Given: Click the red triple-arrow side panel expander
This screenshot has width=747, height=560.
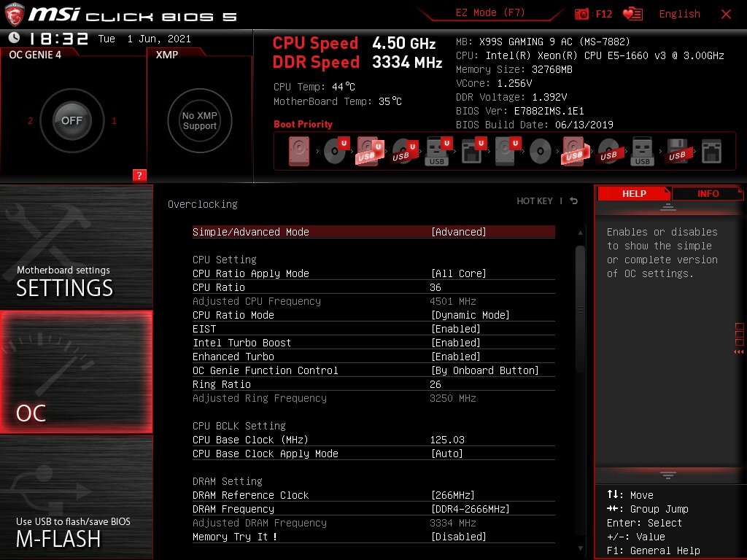Looking at the screenshot, I should click(x=739, y=352).
